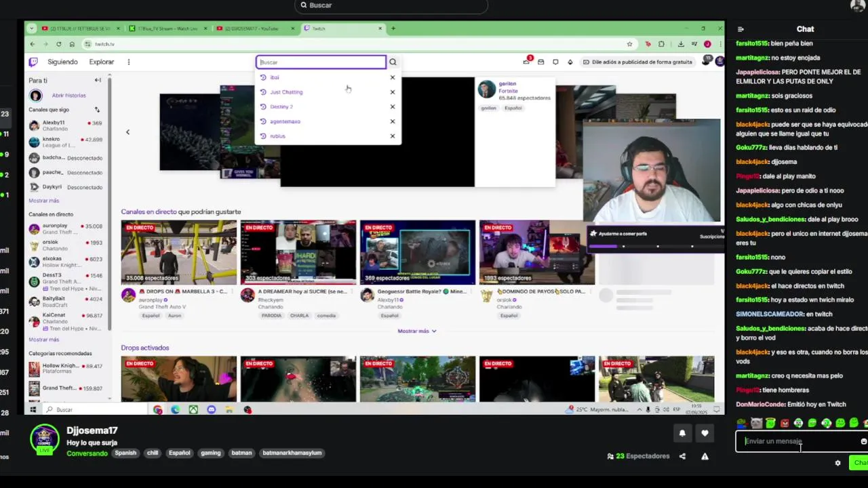Remove 'ibai' from recent searches
Screen dimensions: 868x488
click(392, 77)
